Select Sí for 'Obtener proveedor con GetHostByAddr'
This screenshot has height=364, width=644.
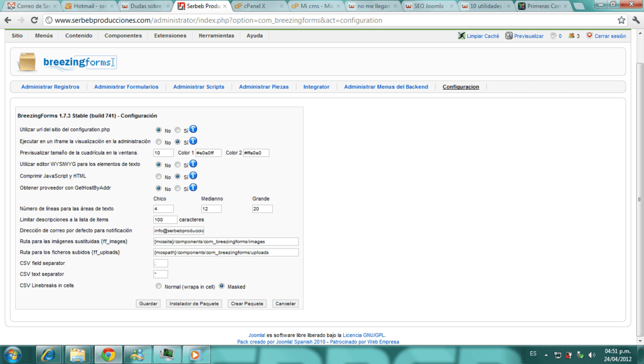tap(177, 188)
